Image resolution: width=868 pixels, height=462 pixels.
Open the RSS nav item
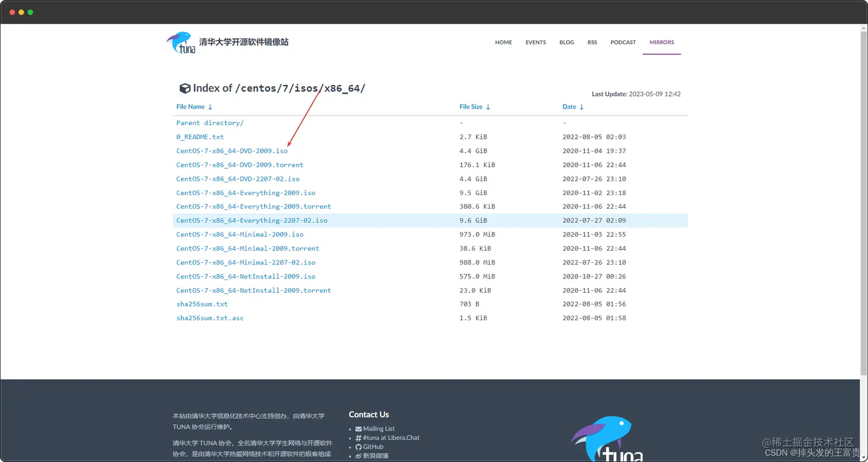click(x=592, y=42)
